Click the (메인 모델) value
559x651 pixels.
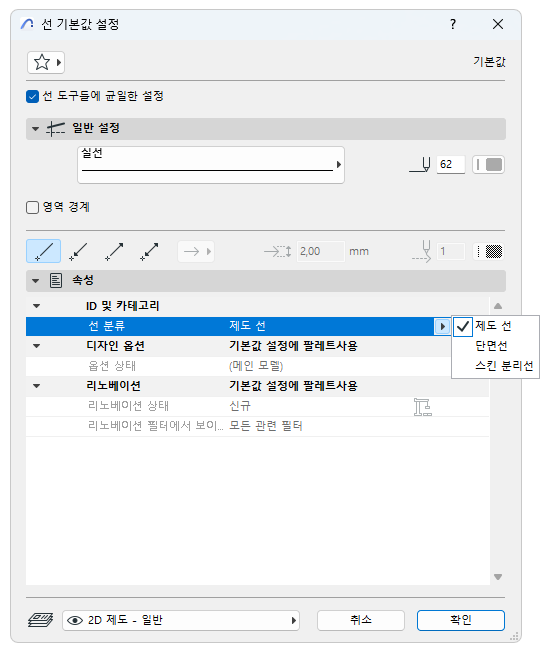[256, 366]
